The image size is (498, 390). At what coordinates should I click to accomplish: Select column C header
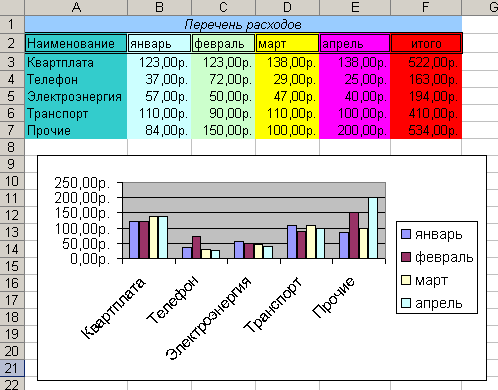(x=223, y=7)
